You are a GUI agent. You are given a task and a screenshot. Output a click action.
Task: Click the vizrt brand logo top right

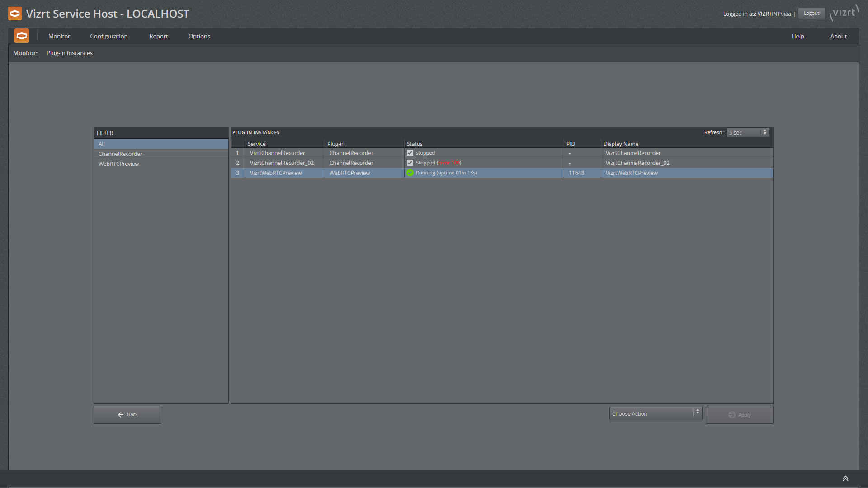[x=844, y=13]
